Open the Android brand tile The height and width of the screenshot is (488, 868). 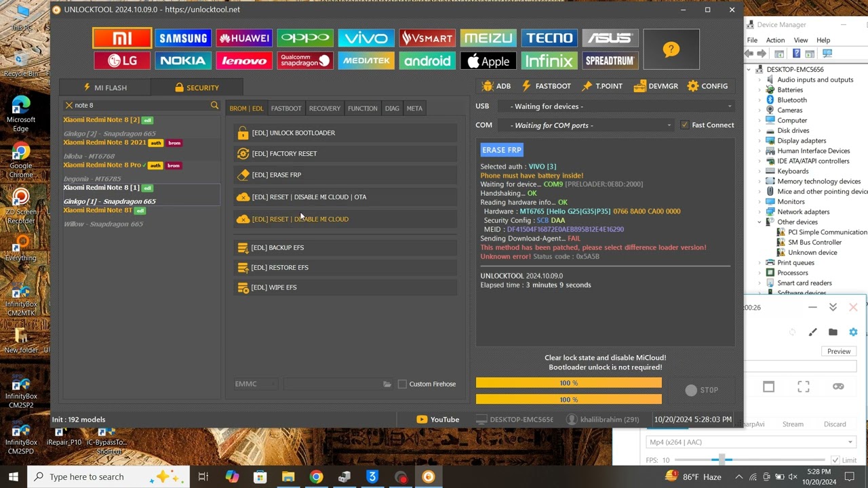(427, 61)
